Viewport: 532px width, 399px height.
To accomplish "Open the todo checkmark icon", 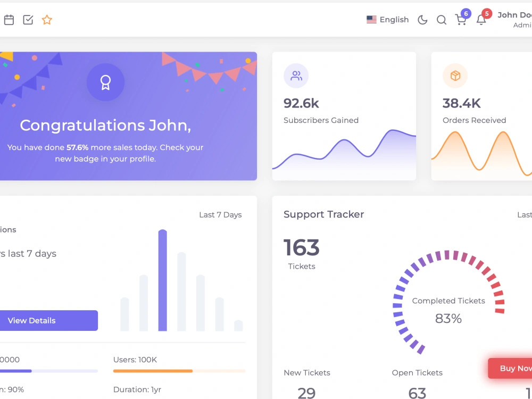I will click(x=28, y=20).
